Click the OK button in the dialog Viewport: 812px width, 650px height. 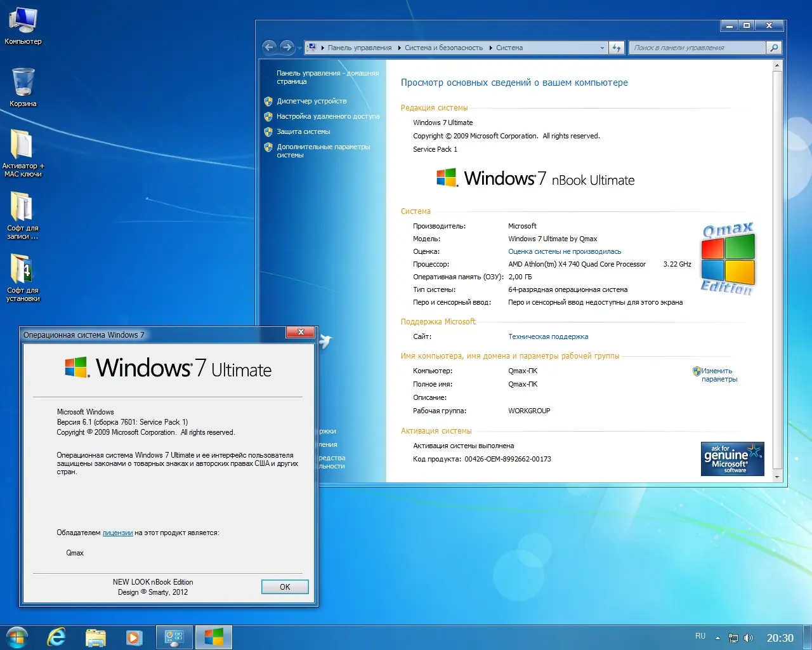click(x=285, y=587)
